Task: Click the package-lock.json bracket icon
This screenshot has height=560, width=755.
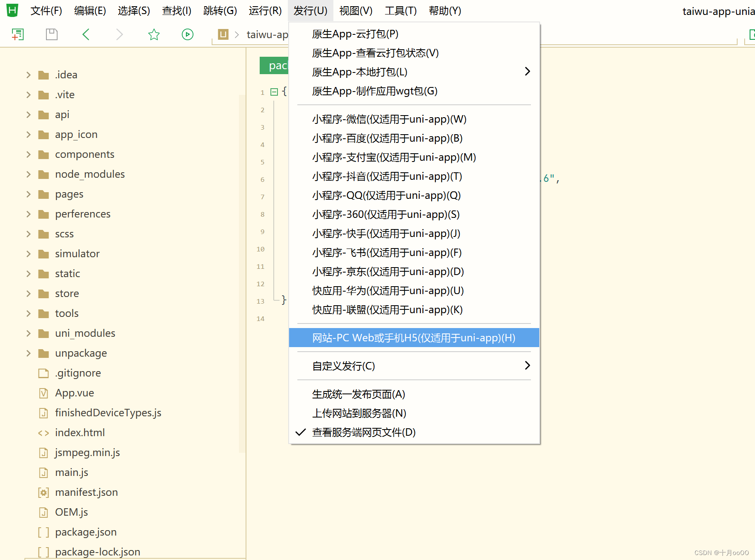Action: point(43,552)
